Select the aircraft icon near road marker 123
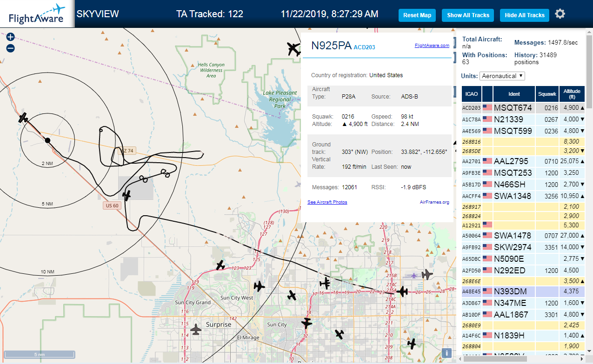This screenshot has height=364, width=593. click(x=220, y=265)
